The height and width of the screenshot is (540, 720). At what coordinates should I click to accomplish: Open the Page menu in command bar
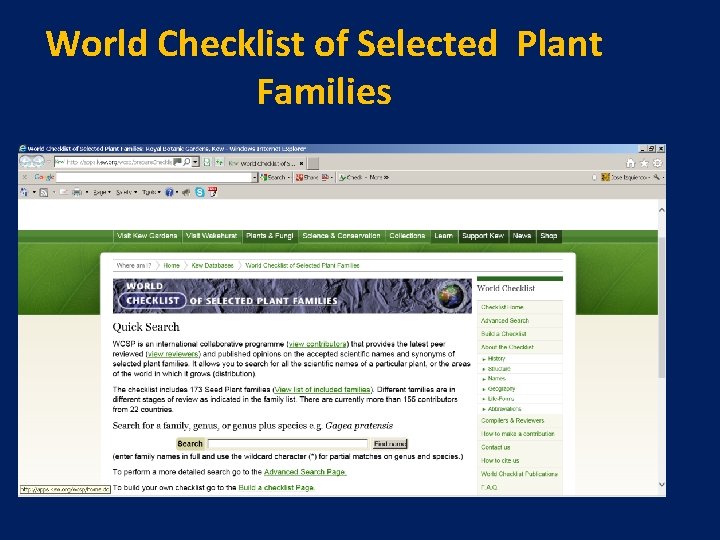pos(101,192)
